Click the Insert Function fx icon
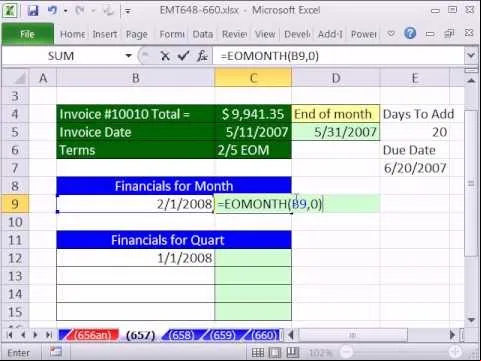The height and width of the screenshot is (361, 481). coord(202,56)
